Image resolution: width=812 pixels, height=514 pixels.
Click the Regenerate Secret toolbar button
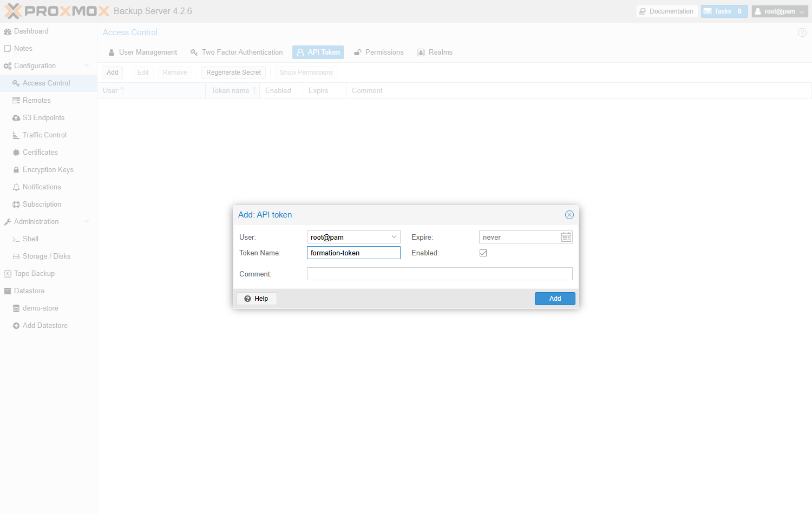click(x=233, y=73)
